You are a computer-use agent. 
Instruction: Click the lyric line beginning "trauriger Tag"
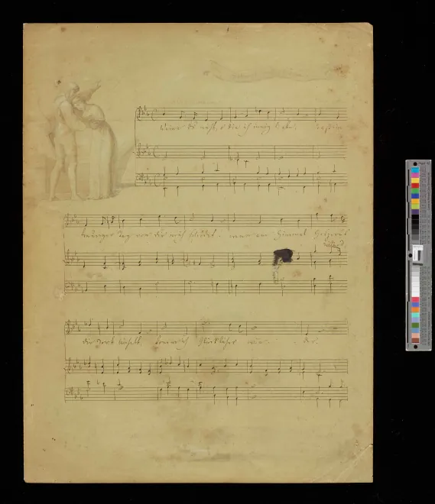pyautogui.click(x=215, y=236)
